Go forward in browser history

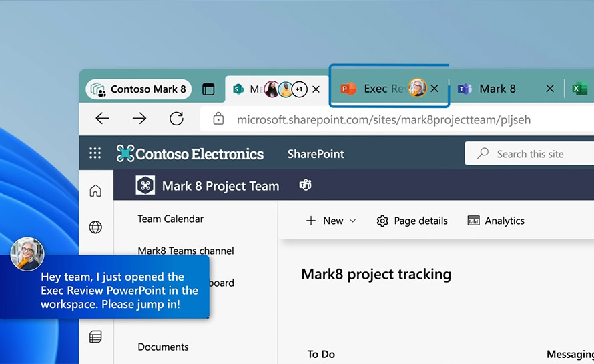139,119
